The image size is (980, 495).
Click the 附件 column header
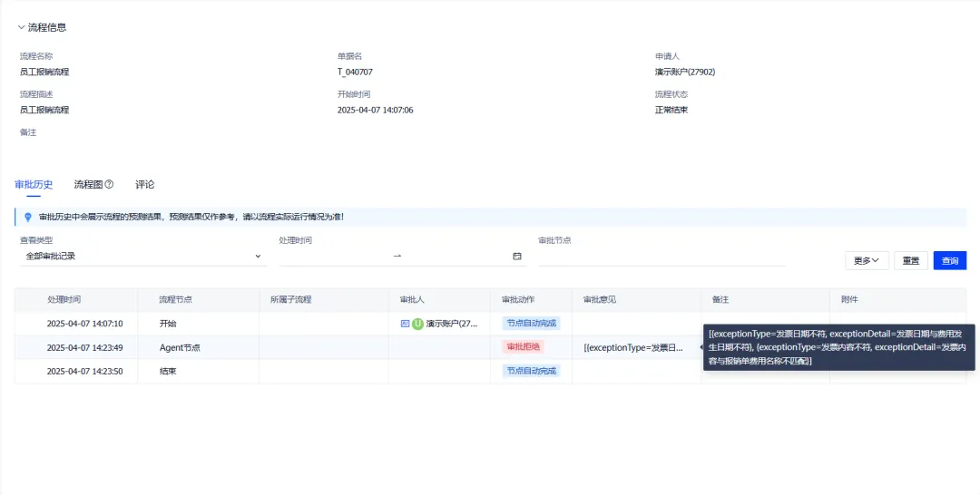click(x=849, y=299)
